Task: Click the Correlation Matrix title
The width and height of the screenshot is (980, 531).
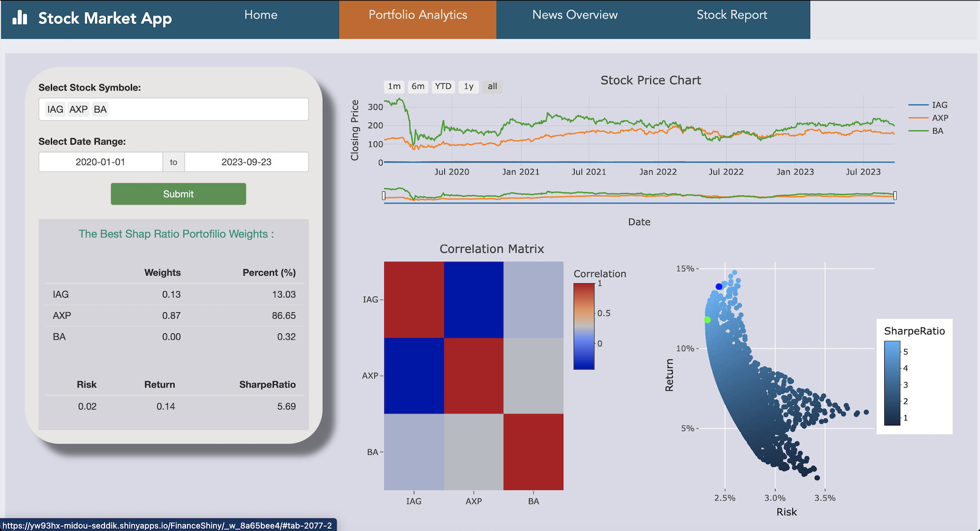Action: (x=492, y=249)
